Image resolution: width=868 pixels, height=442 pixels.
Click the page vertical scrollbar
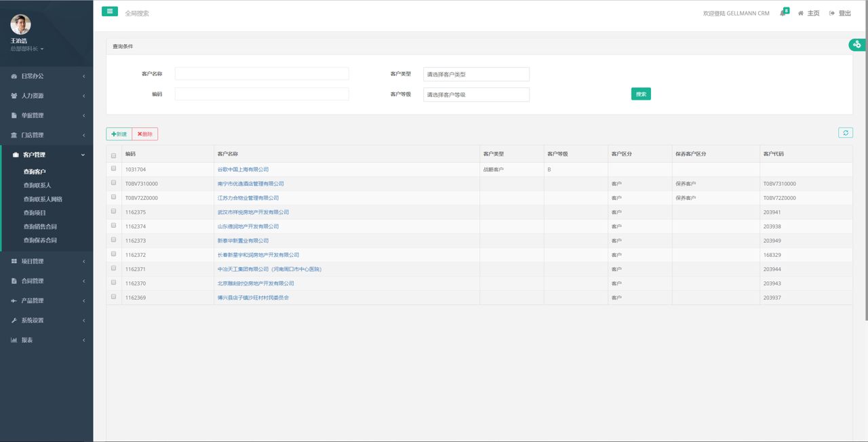865,163
